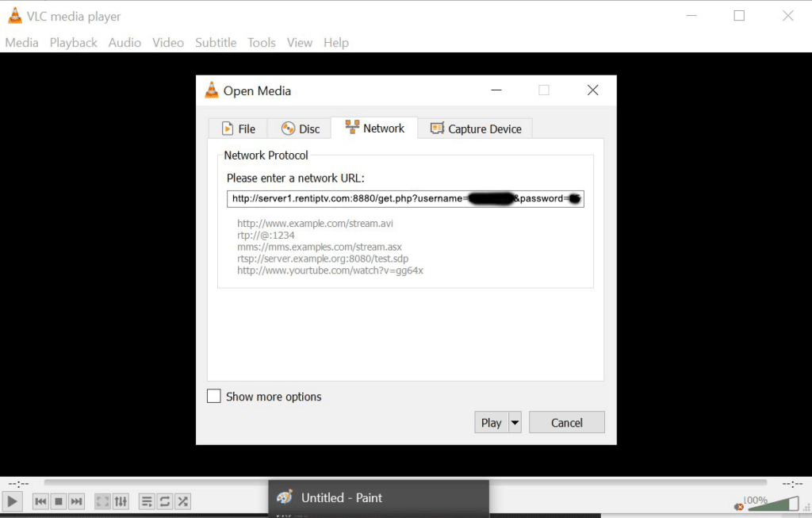The image size is (812, 518).
Task: Toggle loop playback mode
Action: point(165,501)
